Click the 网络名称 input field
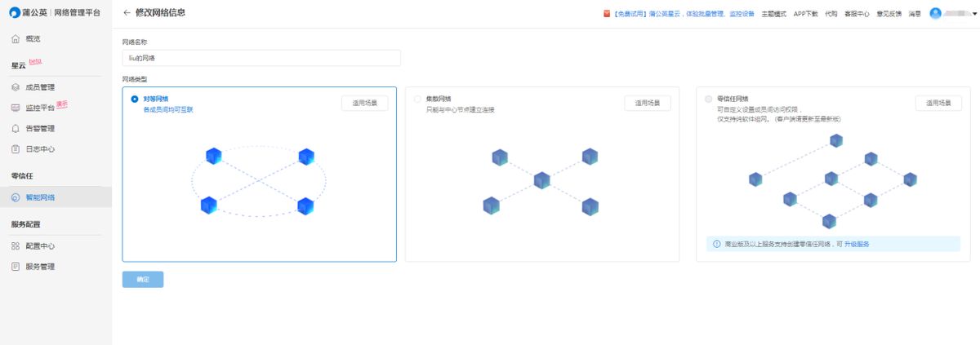The width and height of the screenshot is (980, 345). click(x=261, y=58)
